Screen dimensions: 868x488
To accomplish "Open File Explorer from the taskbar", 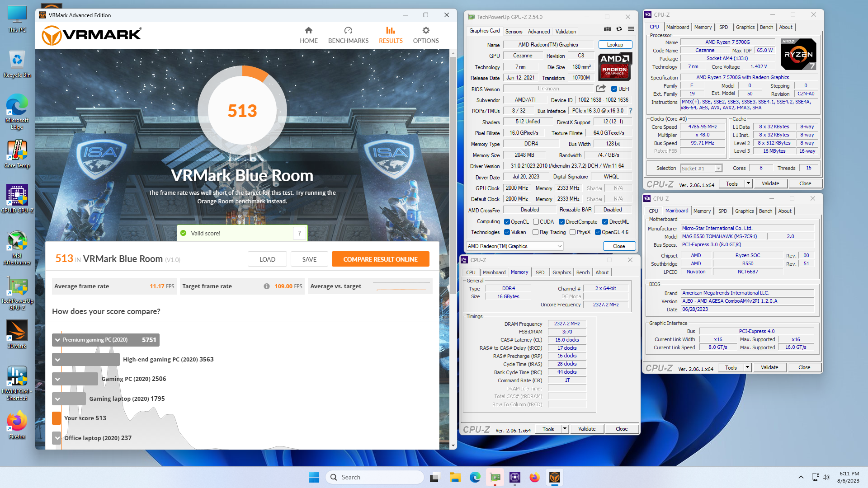I will (455, 477).
